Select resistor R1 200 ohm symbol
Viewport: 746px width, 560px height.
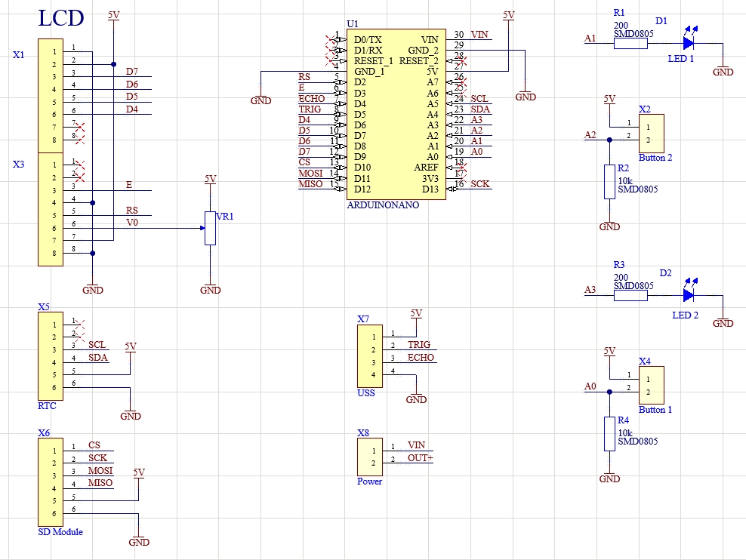630,44
